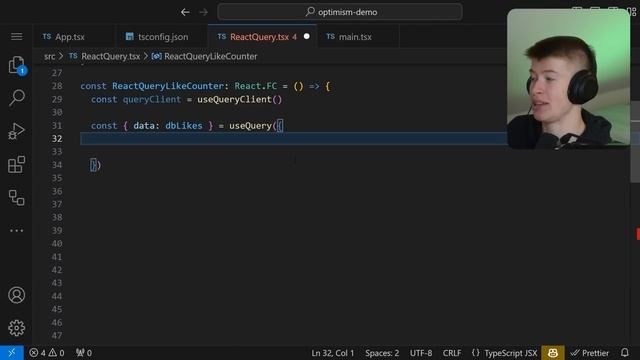Show additional views ellipsis

tap(16, 231)
